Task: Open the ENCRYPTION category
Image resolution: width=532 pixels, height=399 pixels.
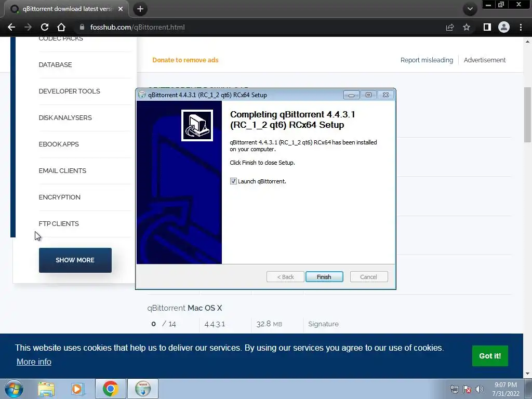Action: click(x=59, y=197)
